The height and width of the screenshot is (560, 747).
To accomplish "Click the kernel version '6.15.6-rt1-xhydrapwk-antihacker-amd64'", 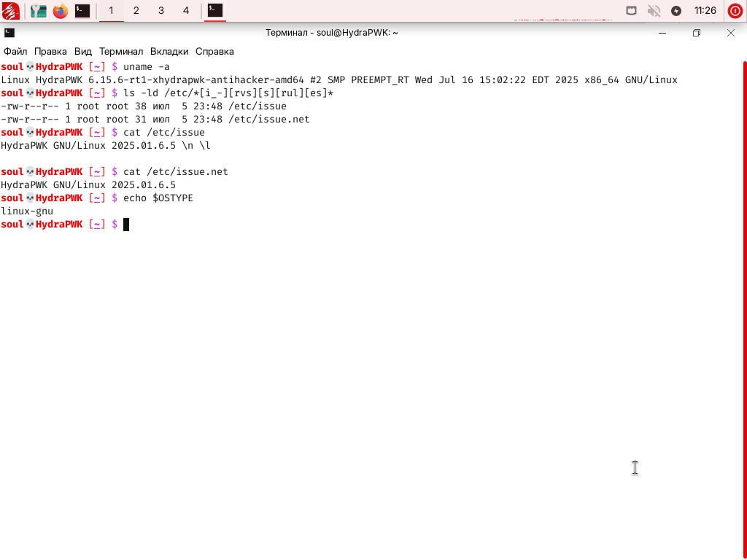I will [196, 80].
